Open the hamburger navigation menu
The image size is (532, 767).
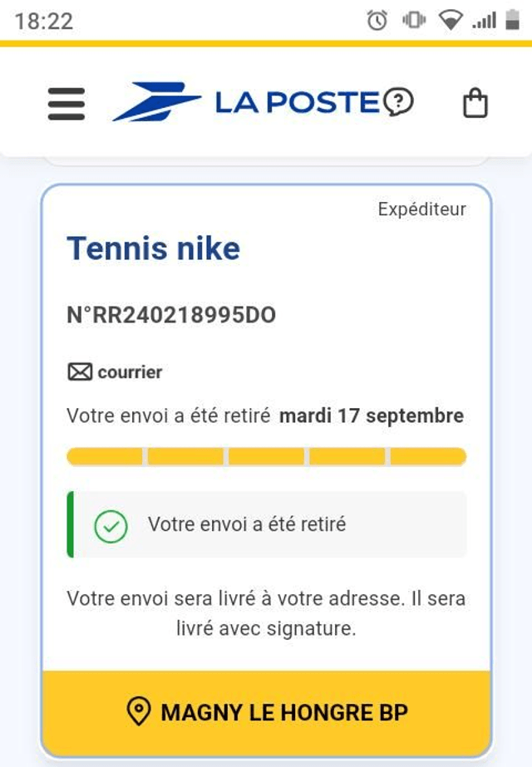[66, 104]
